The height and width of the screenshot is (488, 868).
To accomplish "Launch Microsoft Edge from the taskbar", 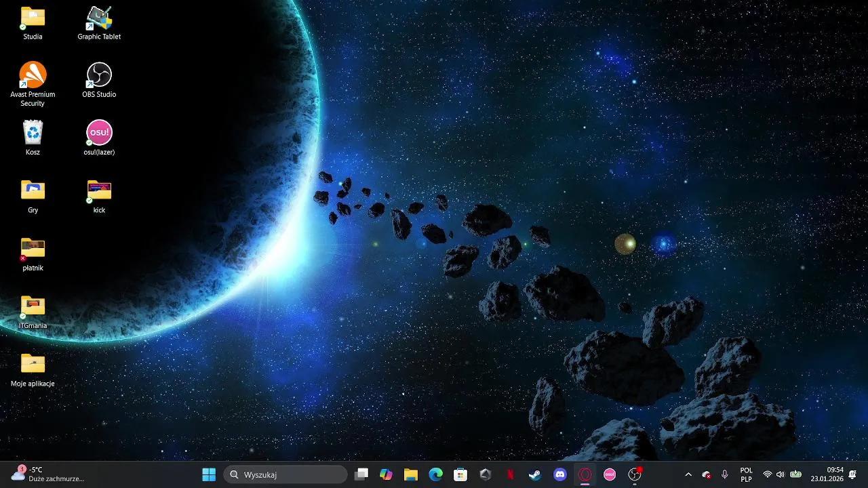I will [x=435, y=474].
